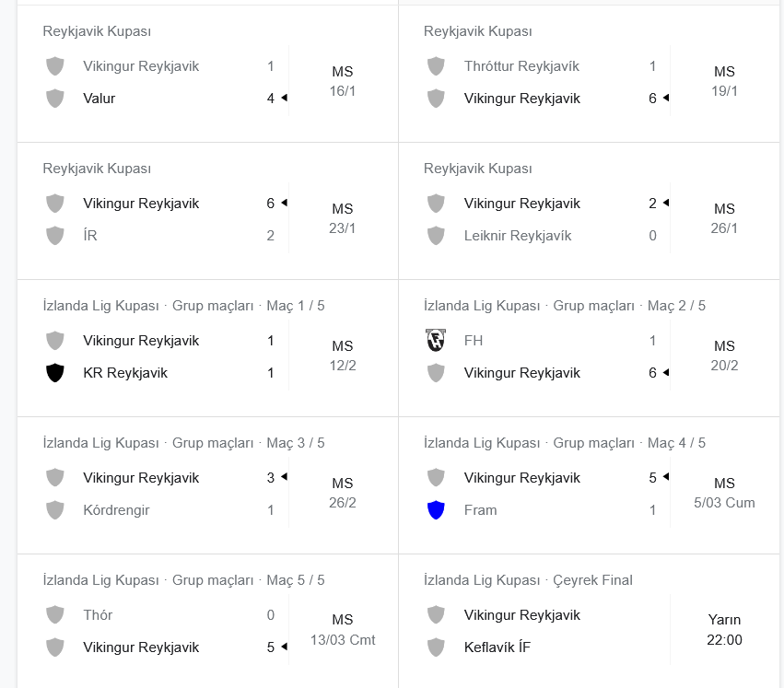Screen dimensions: 784x688
Task: Select Keflavík ÍF team name
Action: pyautogui.click(x=497, y=647)
